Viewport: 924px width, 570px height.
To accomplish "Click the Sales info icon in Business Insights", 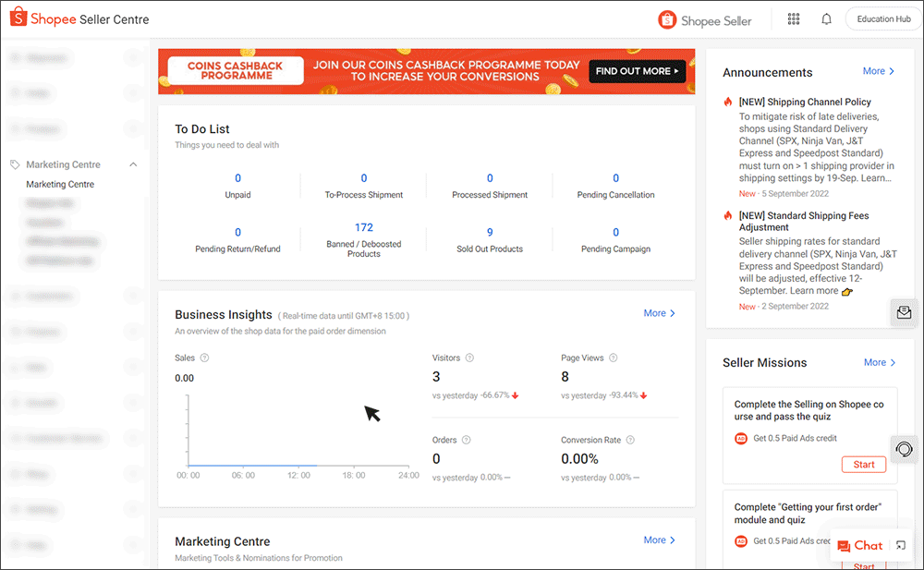I will [x=203, y=358].
